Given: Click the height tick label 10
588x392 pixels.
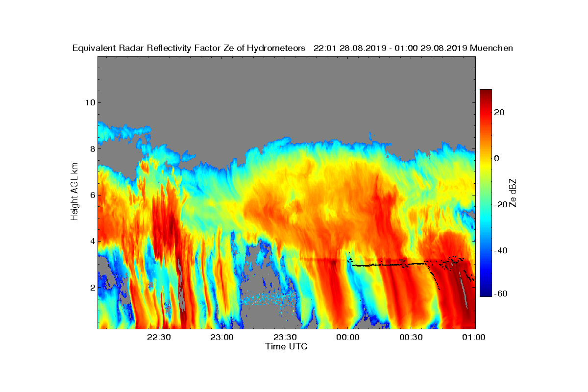Looking at the screenshot, I should (90, 102).
